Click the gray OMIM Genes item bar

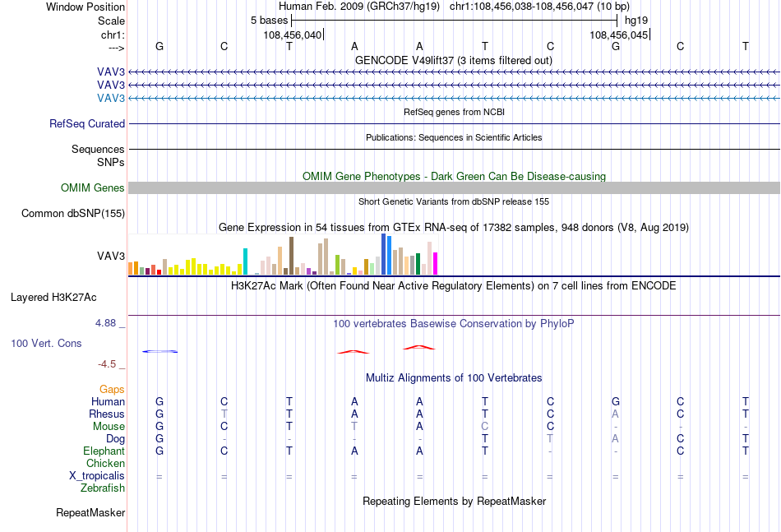(x=454, y=187)
